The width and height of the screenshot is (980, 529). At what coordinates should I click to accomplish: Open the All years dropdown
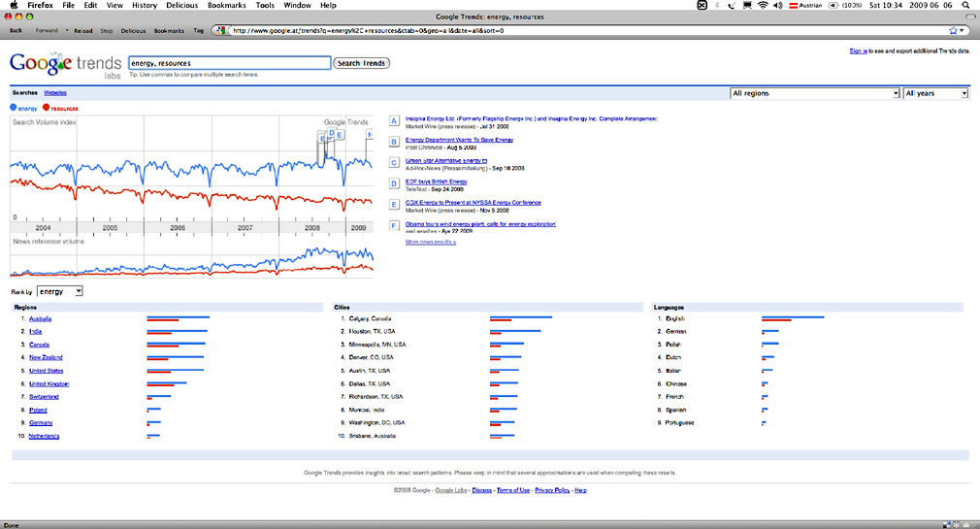[x=935, y=93]
